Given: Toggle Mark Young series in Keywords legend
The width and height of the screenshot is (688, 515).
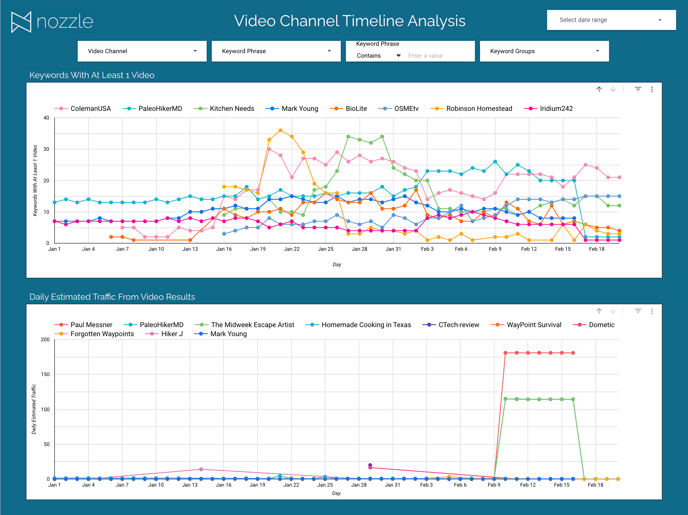Looking at the screenshot, I should click(292, 108).
